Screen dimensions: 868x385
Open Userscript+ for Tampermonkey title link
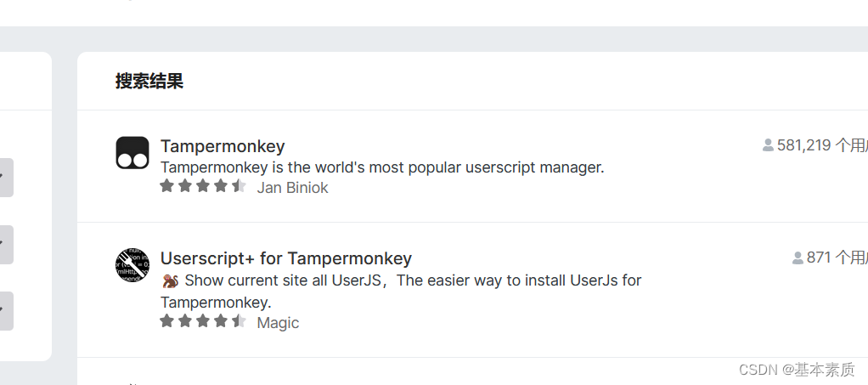286,258
